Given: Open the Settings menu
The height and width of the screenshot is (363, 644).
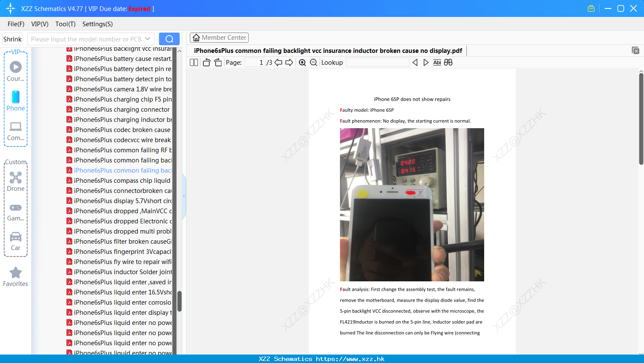Looking at the screenshot, I should (x=98, y=24).
